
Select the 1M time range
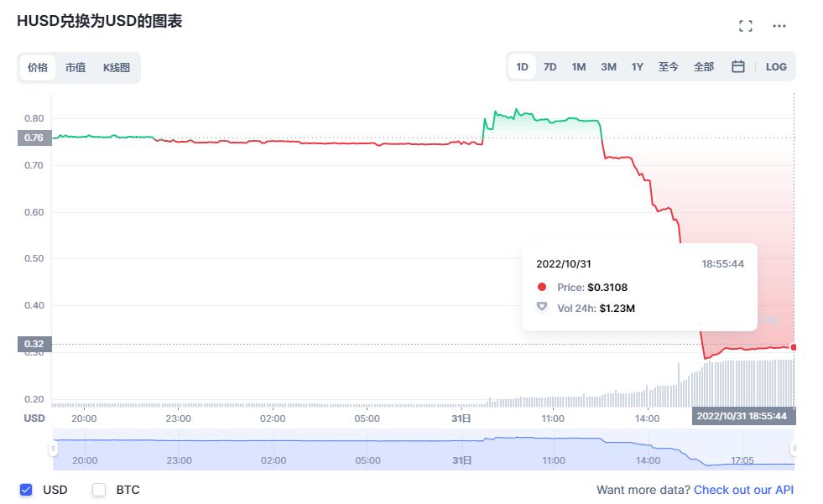(x=578, y=66)
